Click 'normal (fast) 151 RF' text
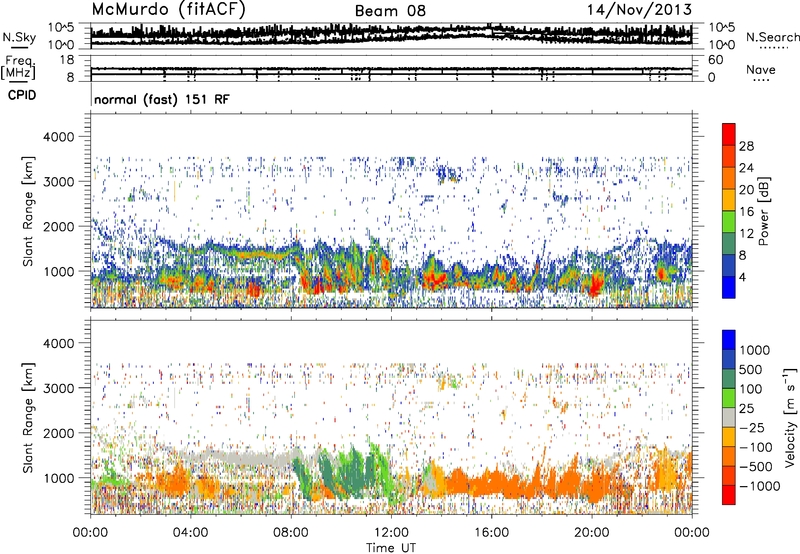 tap(162, 99)
